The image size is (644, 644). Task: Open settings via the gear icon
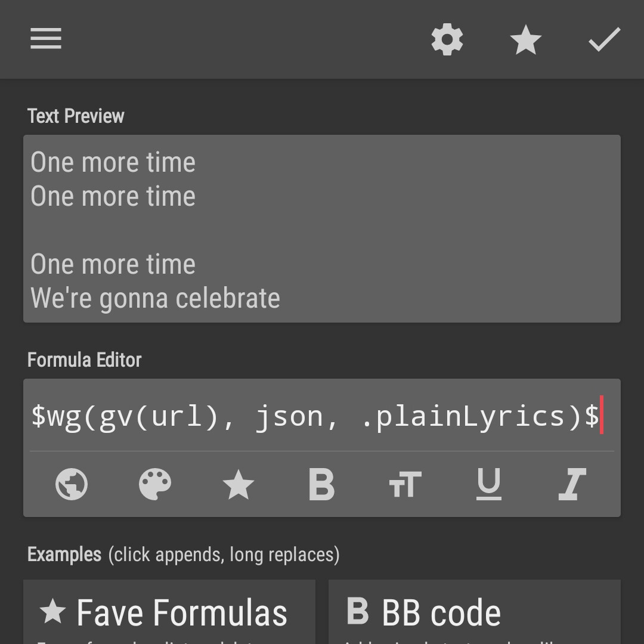point(447,39)
